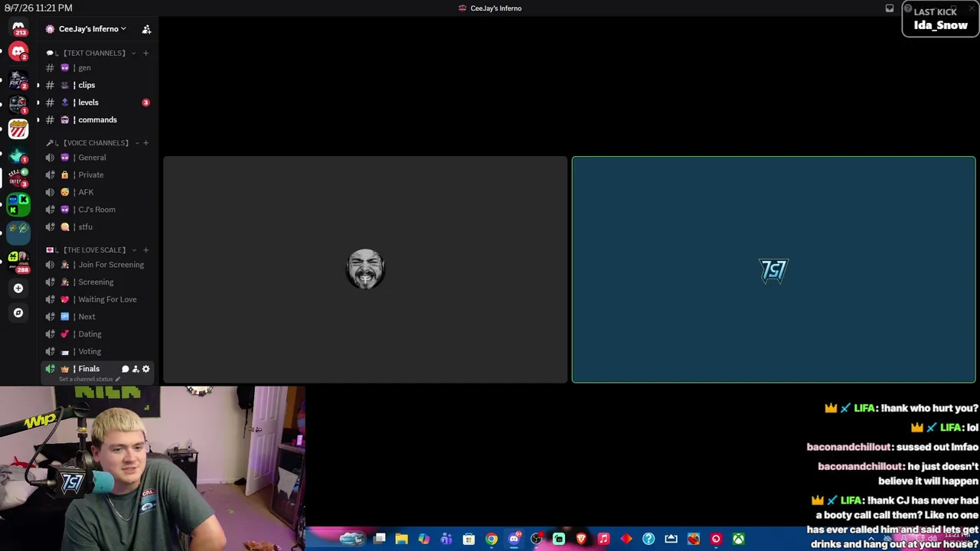Open Xbox app from taskbar
Image resolution: width=980 pixels, height=551 pixels.
point(738,540)
